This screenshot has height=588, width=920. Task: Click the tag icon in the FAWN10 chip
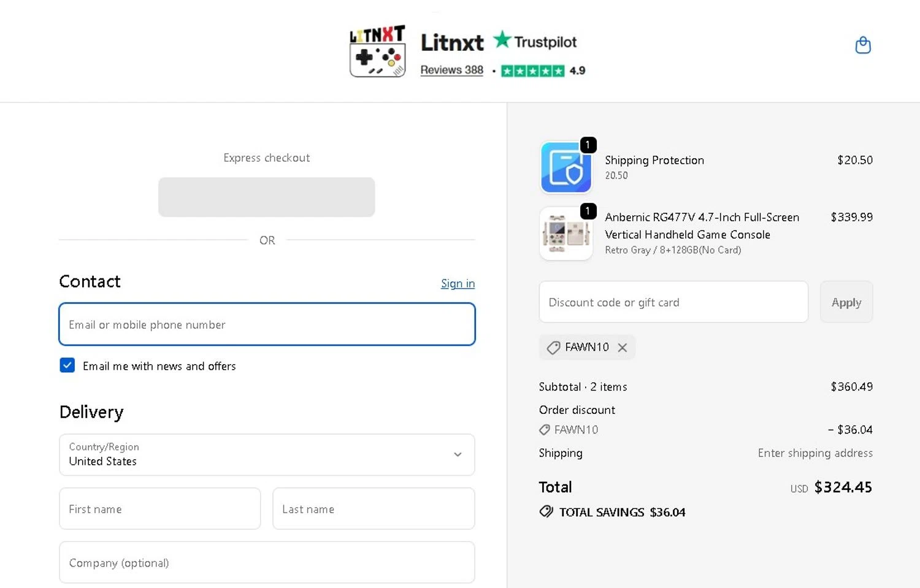553,348
